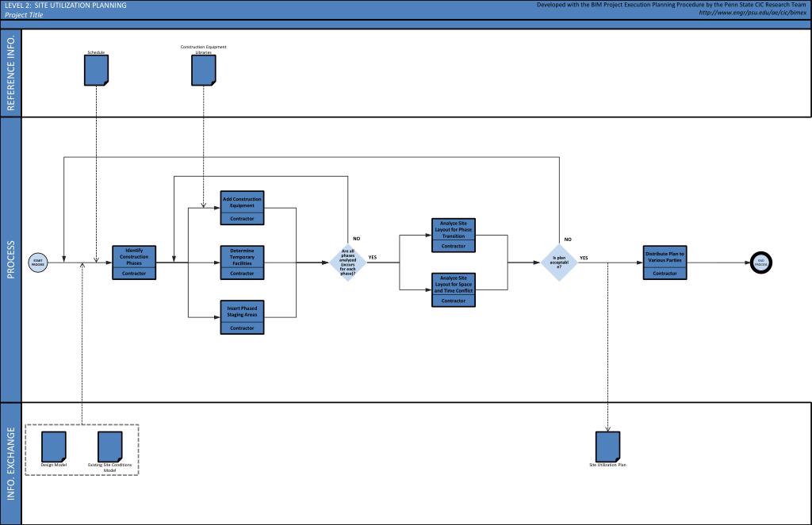The height and width of the screenshot is (525, 812).
Task: Click the NO label above the phases diamond
Action: pos(356,239)
